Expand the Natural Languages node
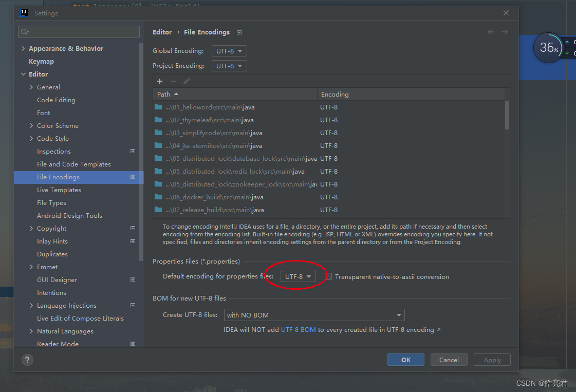 (x=31, y=331)
